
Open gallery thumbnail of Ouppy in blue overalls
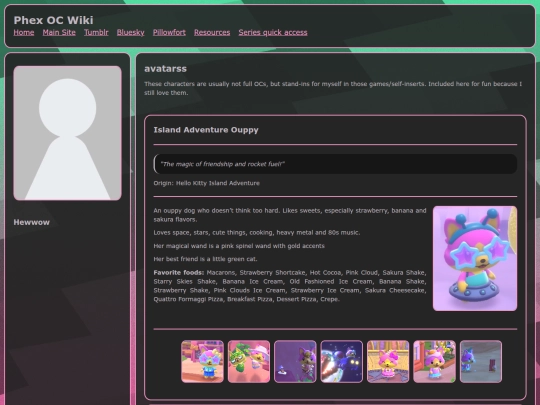coord(202,361)
